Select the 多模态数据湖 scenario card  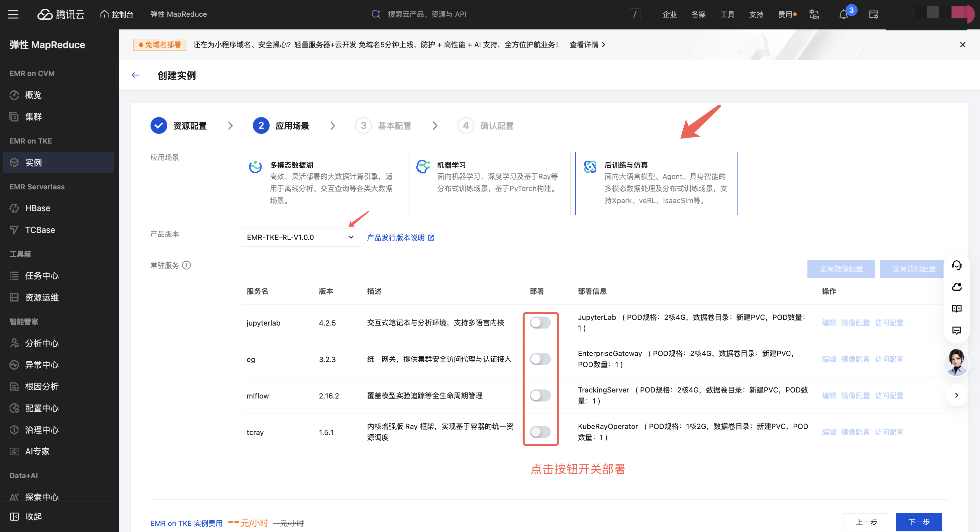pos(322,183)
